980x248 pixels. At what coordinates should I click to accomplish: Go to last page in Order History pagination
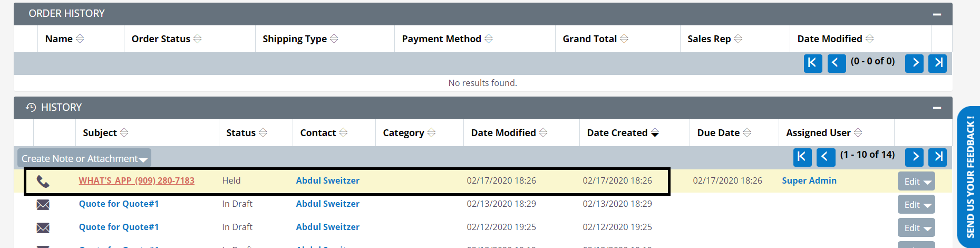[x=937, y=63]
